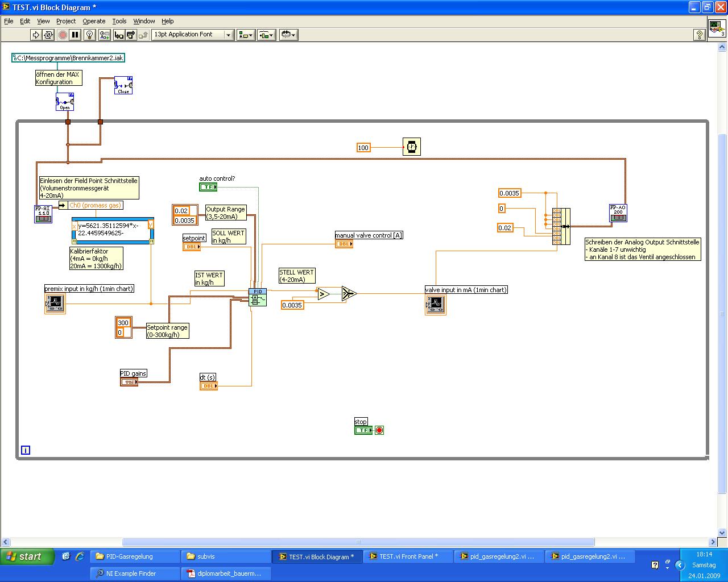Viewport: 728px width, 582px height.
Task: Click the 'Kalibrierfaktor' comment label
Action: tap(96, 259)
